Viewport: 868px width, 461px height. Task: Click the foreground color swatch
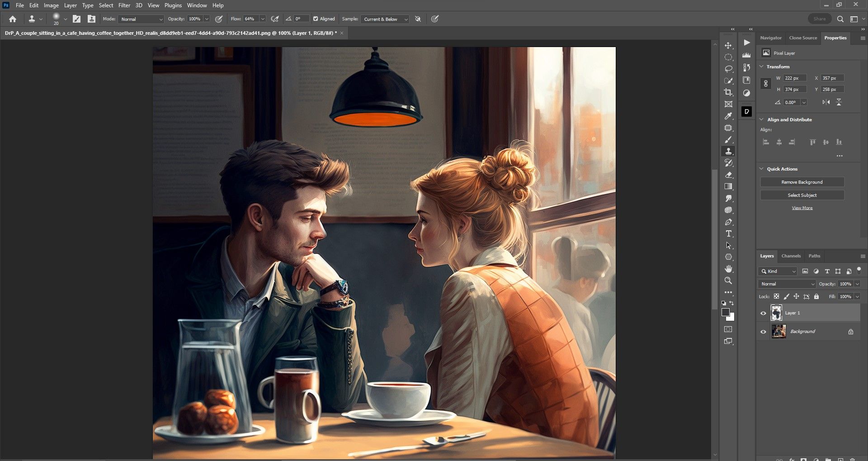click(x=726, y=313)
